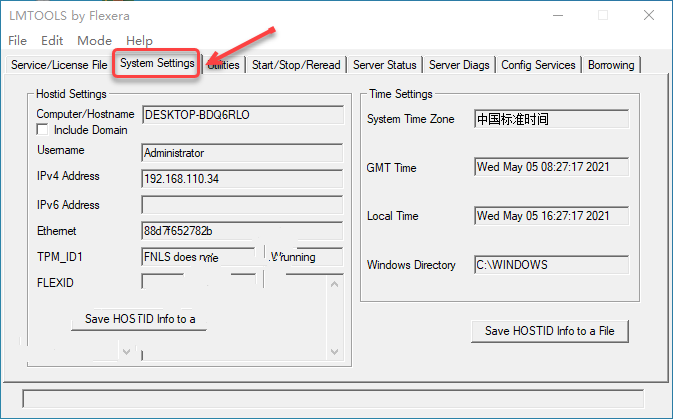Open the Help menu
673x419 pixels.
[x=139, y=41]
